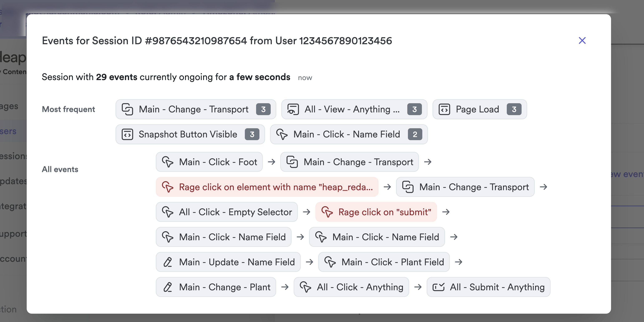Click the count badge on Page Load

pyautogui.click(x=514, y=109)
